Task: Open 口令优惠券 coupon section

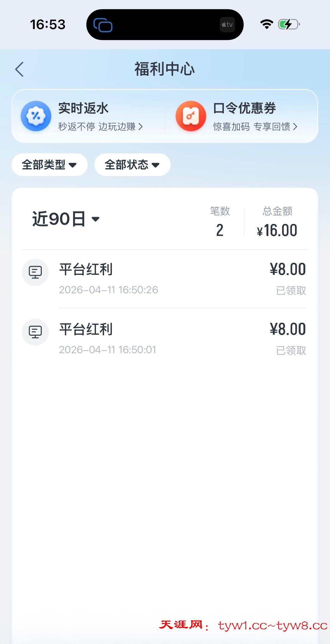Action: (x=245, y=108)
